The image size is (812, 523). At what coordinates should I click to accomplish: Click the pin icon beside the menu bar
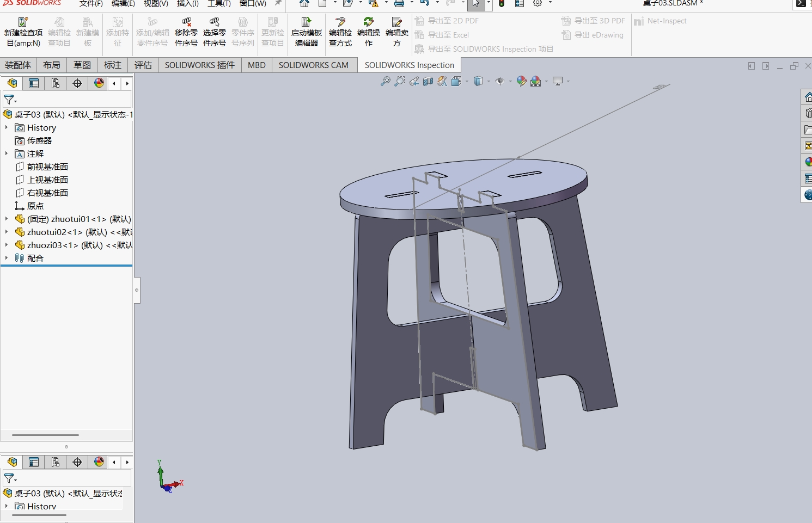coord(278,4)
